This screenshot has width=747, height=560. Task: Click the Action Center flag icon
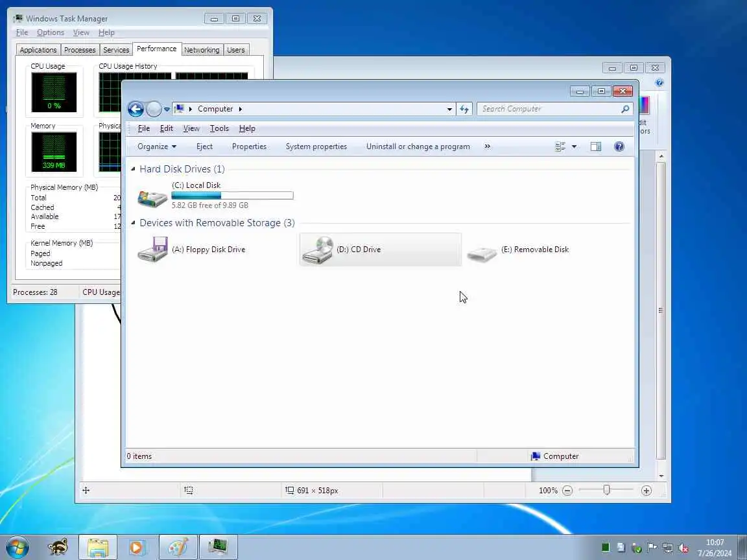click(x=652, y=548)
